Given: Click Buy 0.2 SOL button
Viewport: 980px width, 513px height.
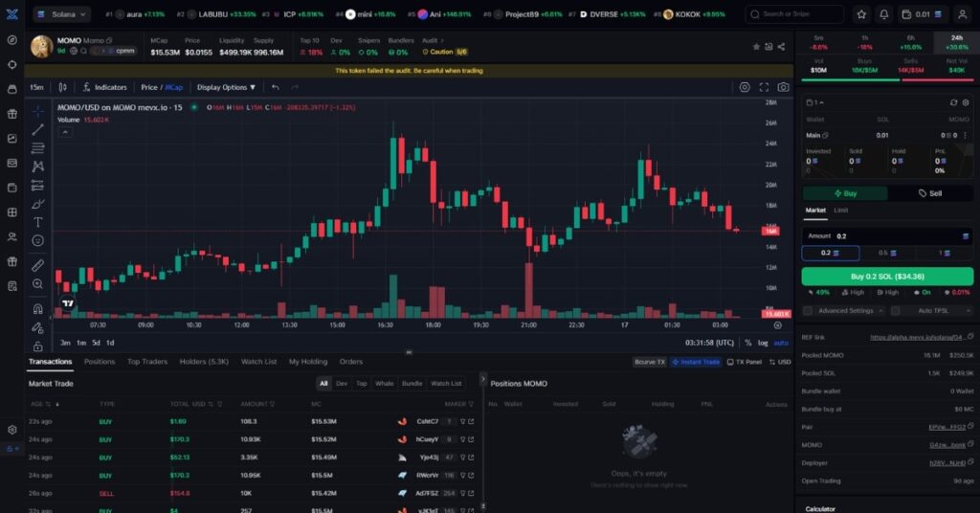Looking at the screenshot, I should pos(887,277).
